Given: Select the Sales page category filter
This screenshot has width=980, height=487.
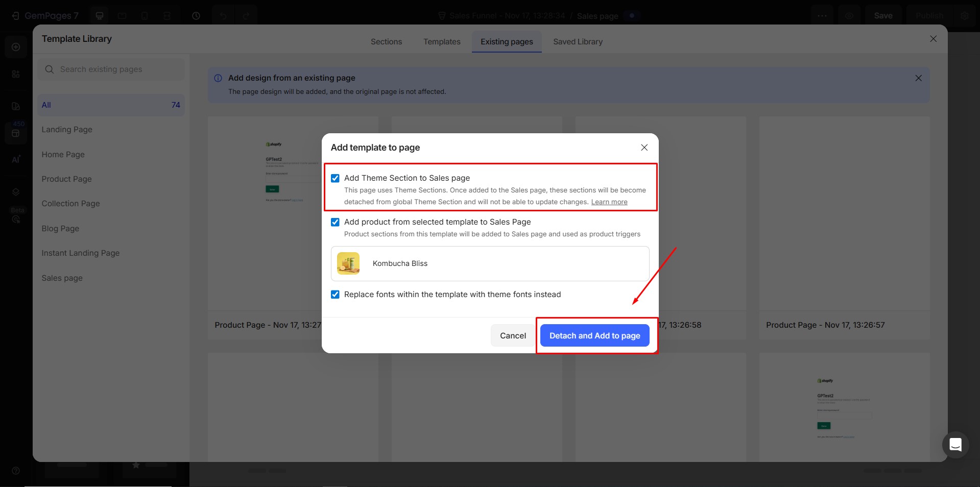Looking at the screenshot, I should point(62,278).
